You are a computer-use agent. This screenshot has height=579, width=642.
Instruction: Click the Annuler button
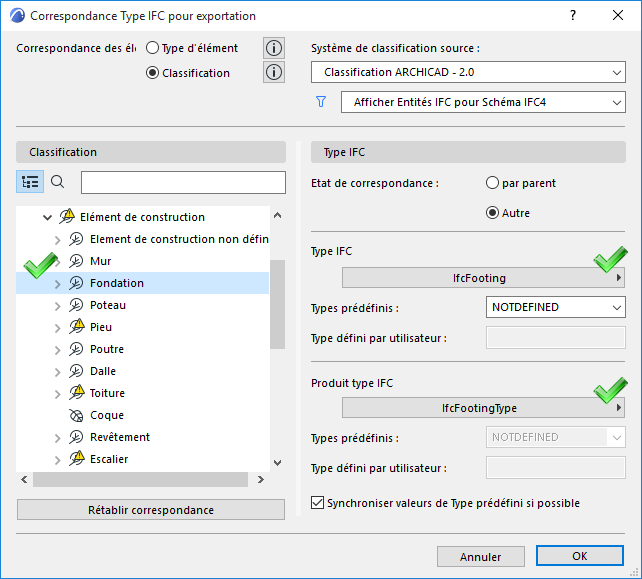coord(480,557)
